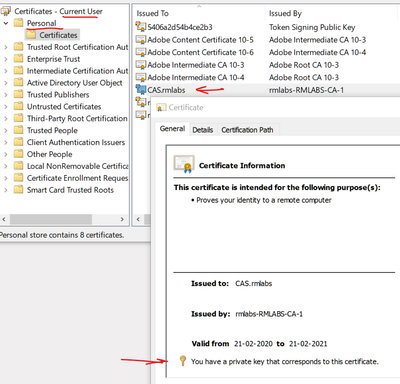Click the Active Directory User Object folder icon

tap(19, 82)
